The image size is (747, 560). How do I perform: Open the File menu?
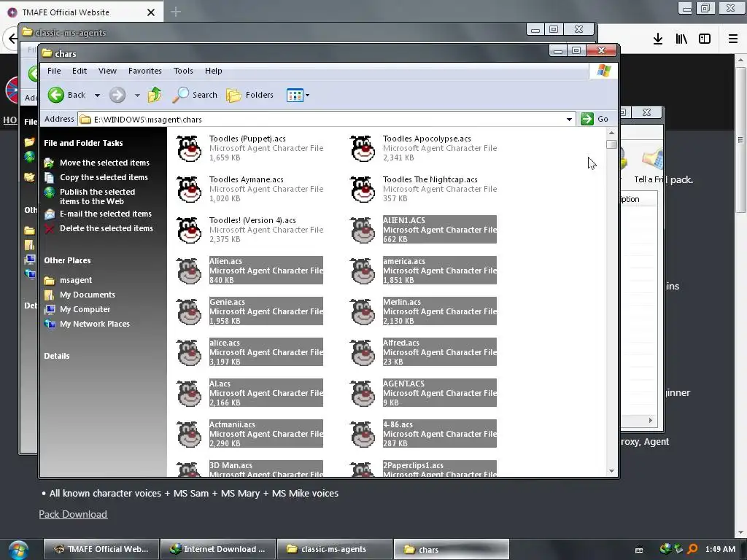tap(54, 71)
